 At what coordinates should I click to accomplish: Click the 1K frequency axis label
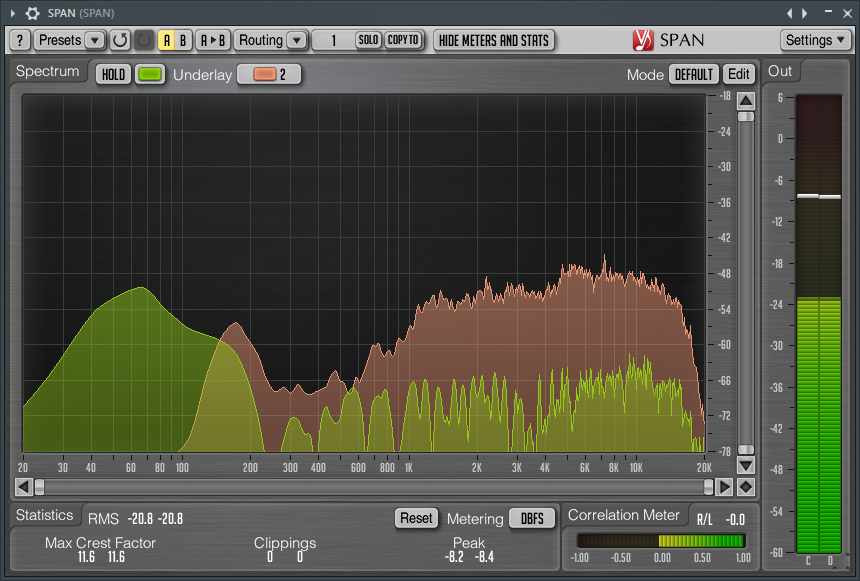[409, 467]
